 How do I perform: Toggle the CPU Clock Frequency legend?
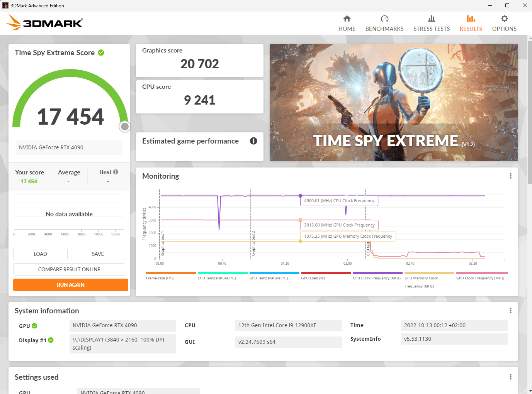coord(377,276)
